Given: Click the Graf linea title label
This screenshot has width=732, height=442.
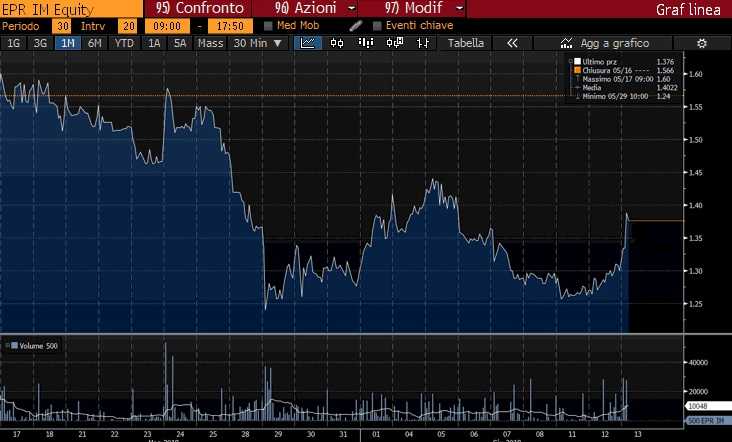Looking at the screenshot, I should click(x=688, y=9).
